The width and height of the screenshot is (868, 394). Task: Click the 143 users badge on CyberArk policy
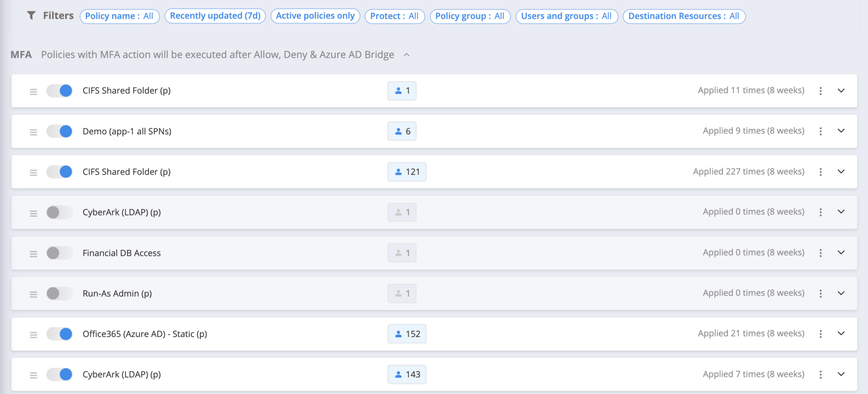[407, 374]
